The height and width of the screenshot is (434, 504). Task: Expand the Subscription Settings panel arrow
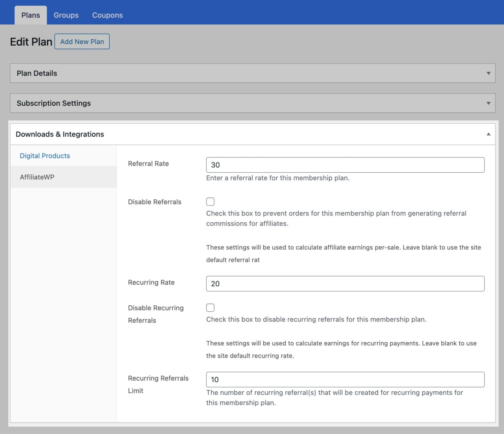pos(489,103)
